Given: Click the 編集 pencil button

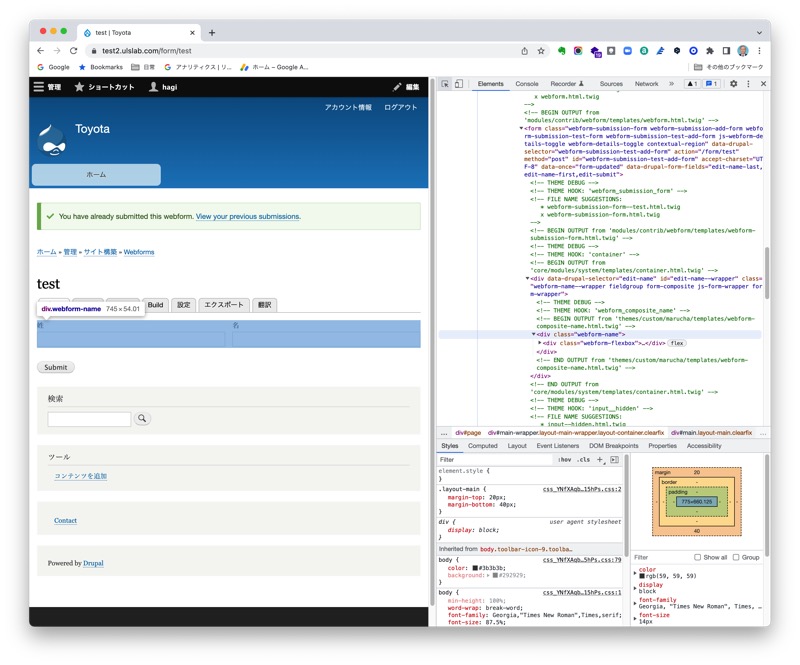Looking at the screenshot, I should click(406, 87).
